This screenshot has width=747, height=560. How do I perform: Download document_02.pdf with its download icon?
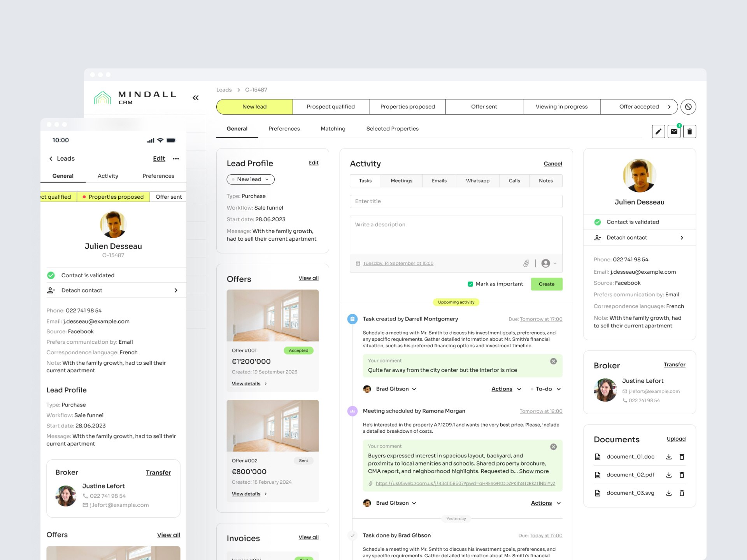[669, 475]
